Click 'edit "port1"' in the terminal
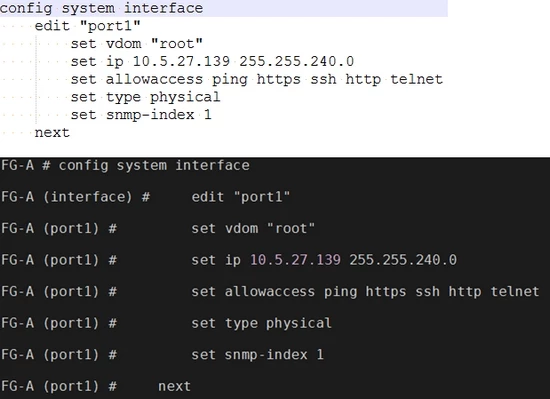Image resolution: width=550 pixels, height=399 pixels. tap(241, 197)
